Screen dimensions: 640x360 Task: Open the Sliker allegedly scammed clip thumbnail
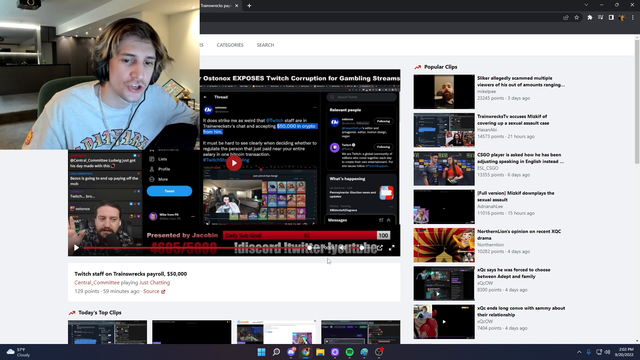click(444, 92)
